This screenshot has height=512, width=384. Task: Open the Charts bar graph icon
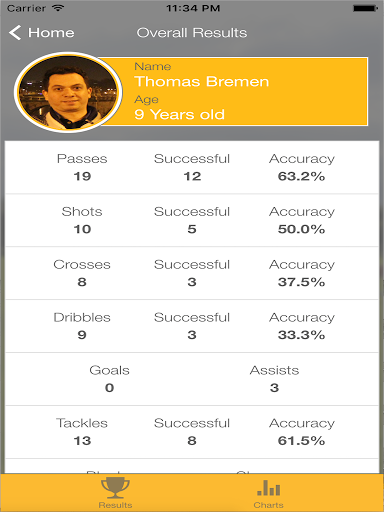coord(269,487)
